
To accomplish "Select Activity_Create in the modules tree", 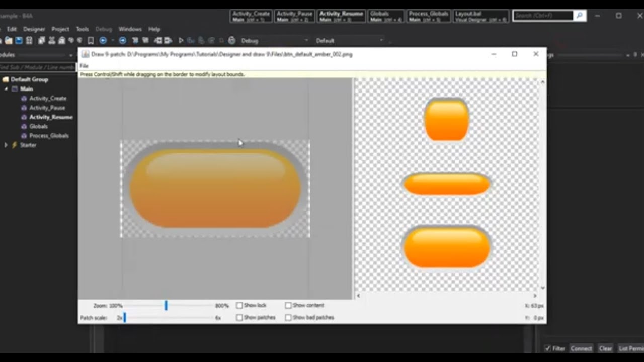I will tap(47, 99).
